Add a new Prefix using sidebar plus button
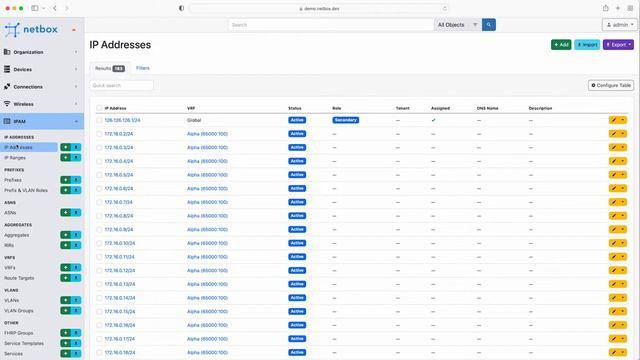640x360 pixels. click(65, 180)
